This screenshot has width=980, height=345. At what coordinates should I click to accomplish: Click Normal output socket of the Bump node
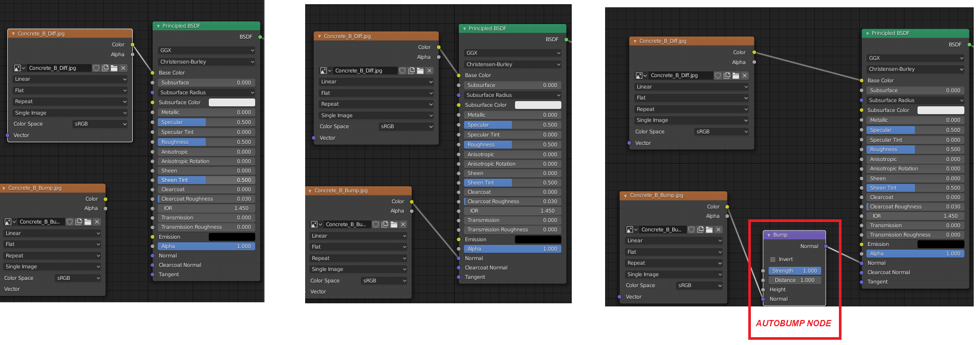tap(826, 247)
